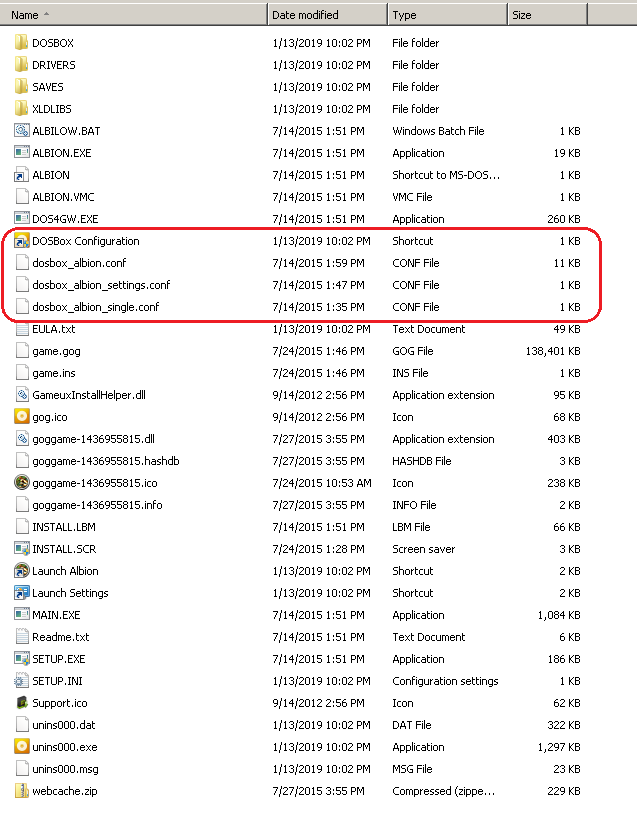Sort by the Size column header

(547, 15)
